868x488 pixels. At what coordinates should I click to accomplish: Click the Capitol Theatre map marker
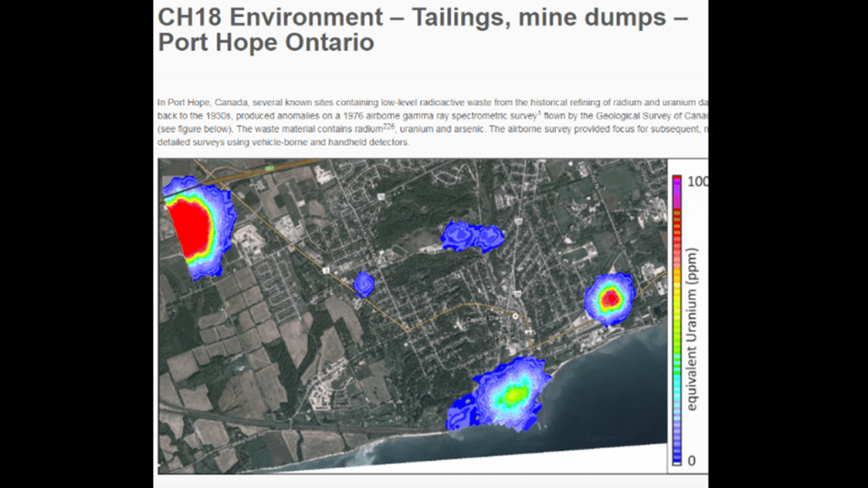(514, 315)
